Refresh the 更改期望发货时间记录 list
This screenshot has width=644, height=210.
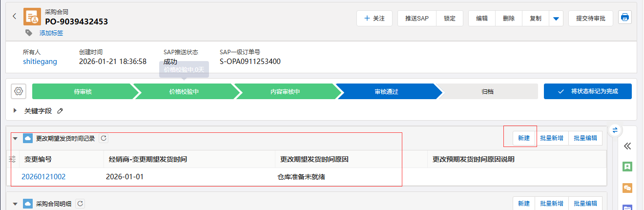point(104,138)
